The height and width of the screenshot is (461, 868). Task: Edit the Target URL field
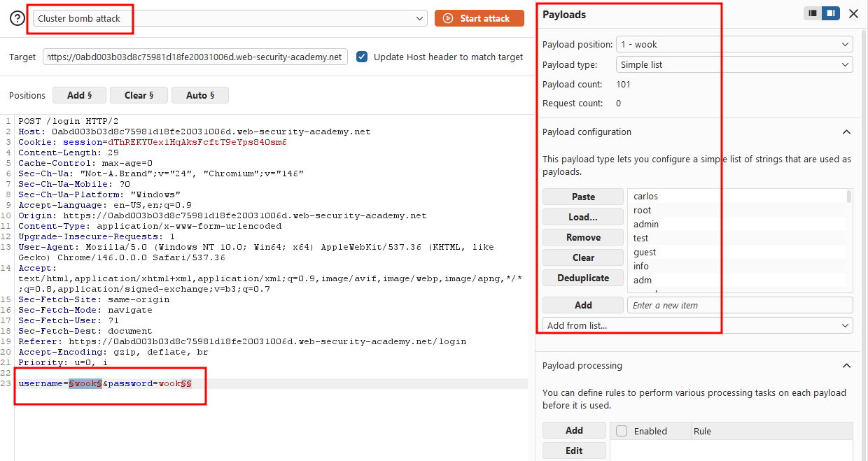click(195, 57)
